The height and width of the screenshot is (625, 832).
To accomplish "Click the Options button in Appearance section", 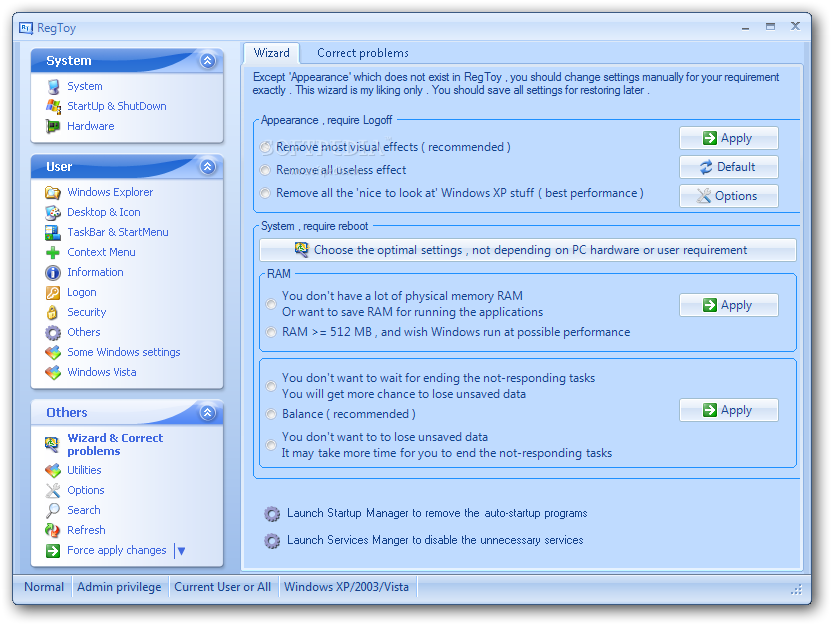I will coord(729,196).
